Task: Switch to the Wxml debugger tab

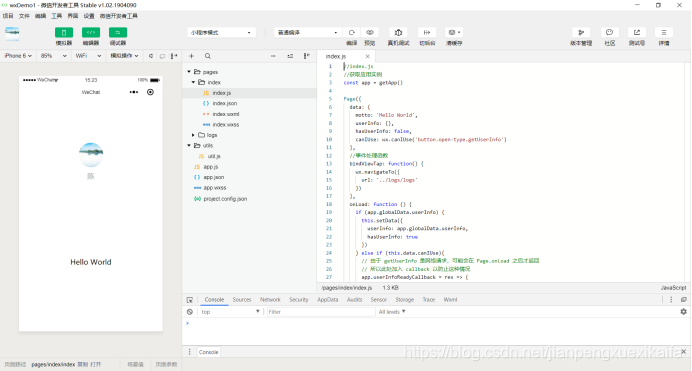Action: click(450, 300)
